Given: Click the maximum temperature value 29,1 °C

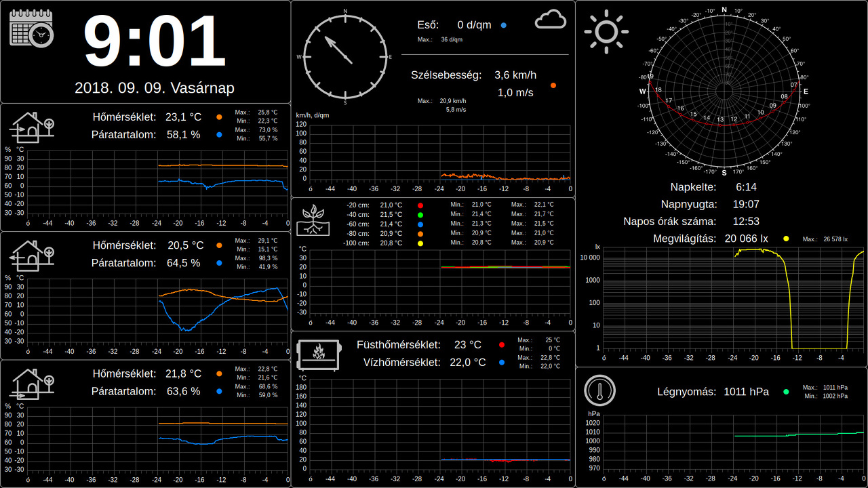Looking at the screenshot, I should 268,241.
